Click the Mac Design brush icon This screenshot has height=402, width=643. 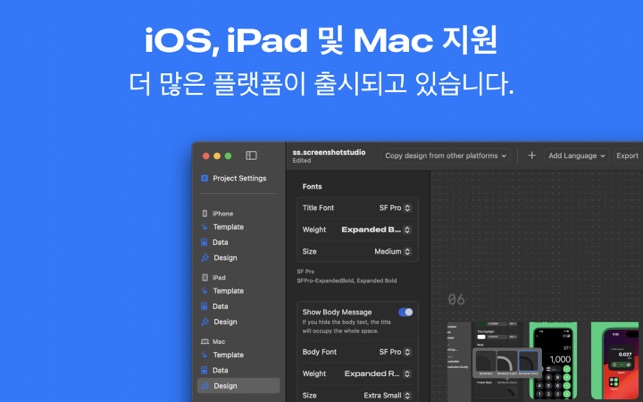205,386
